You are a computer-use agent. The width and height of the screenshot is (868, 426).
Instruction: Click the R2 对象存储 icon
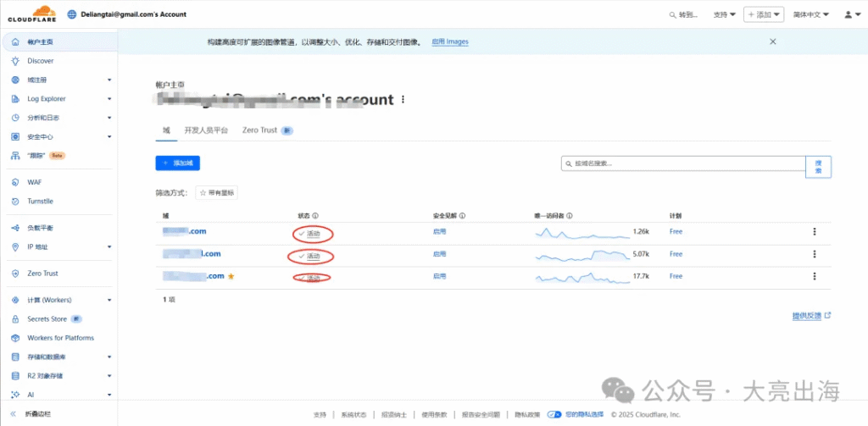15,376
